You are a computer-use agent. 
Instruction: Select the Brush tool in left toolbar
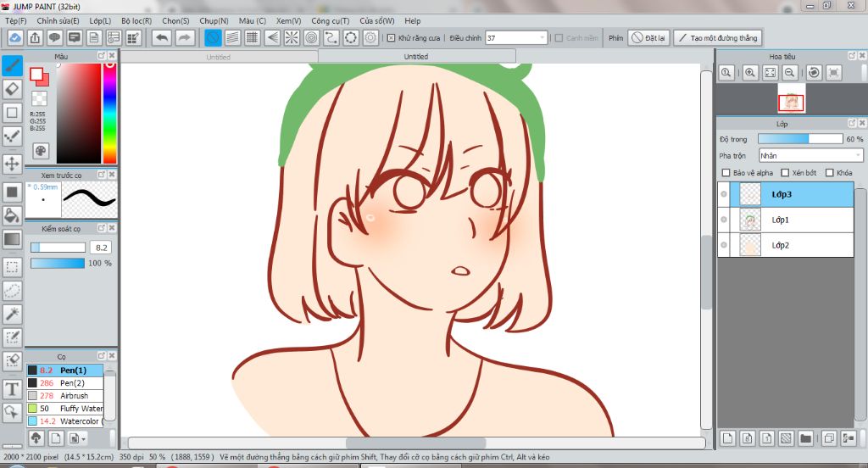(12, 65)
